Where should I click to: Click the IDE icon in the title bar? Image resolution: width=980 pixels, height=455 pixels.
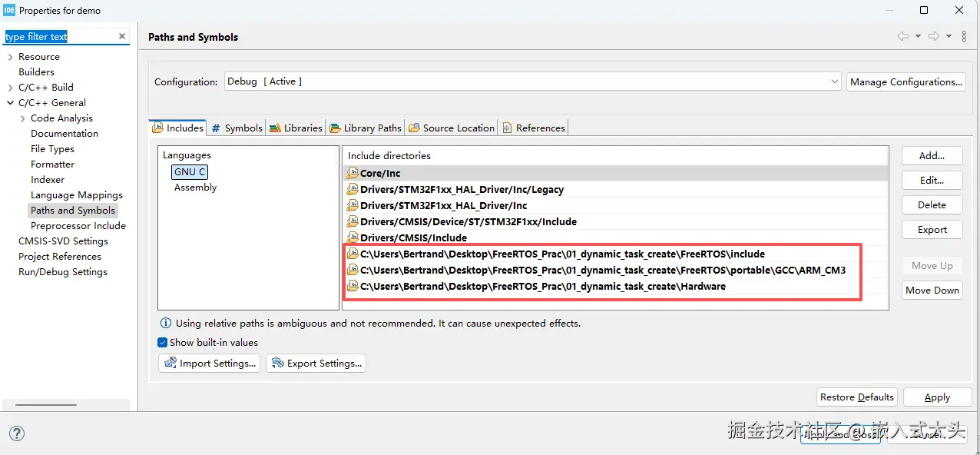point(8,11)
